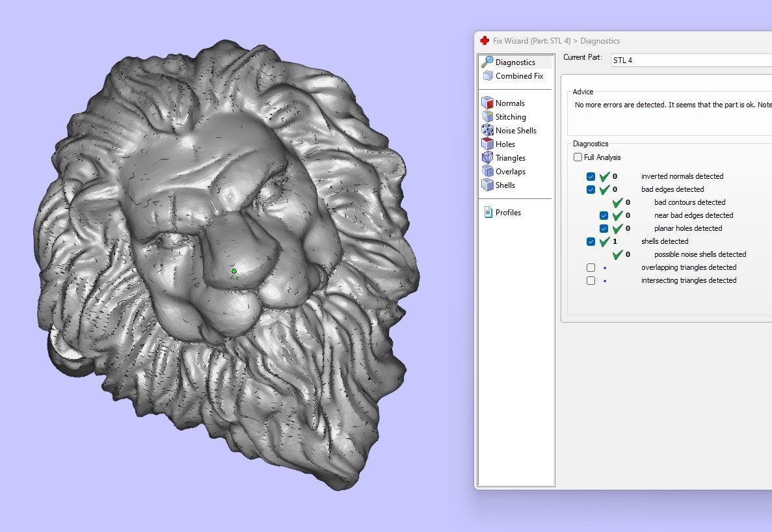The image size is (772, 532).
Task: Open the Diagnostics page
Action: [515, 62]
